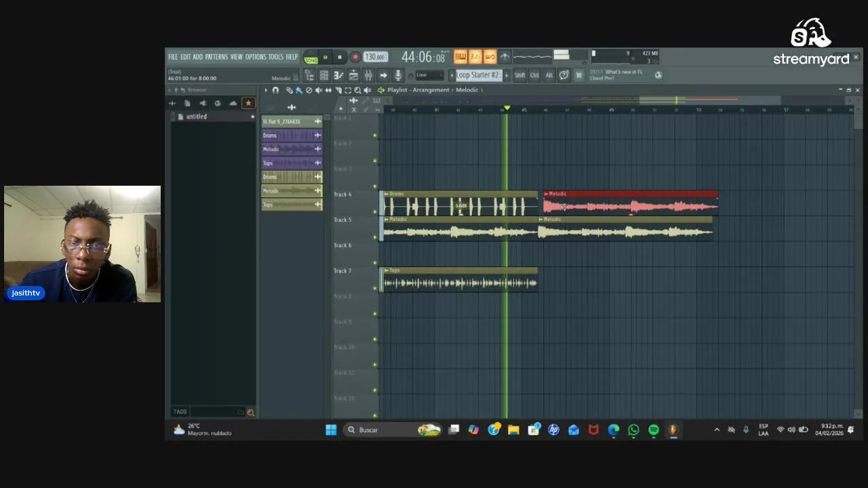Select the Slice tool
The width and height of the screenshot is (868, 488).
click(338, 90)
